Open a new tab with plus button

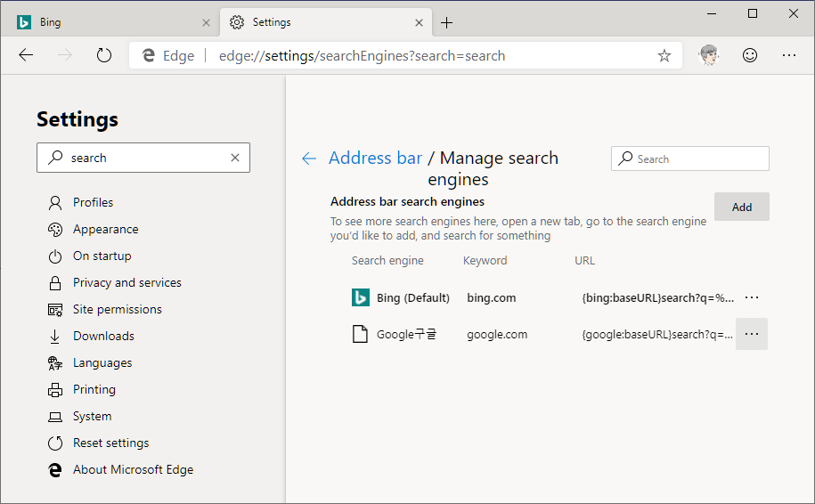point(446,23)
